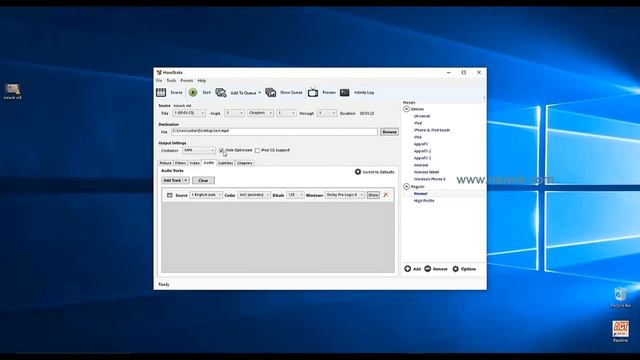Click the Add Track button
The height and width of the screenshot is (360, 640).
tap(172, 180)
